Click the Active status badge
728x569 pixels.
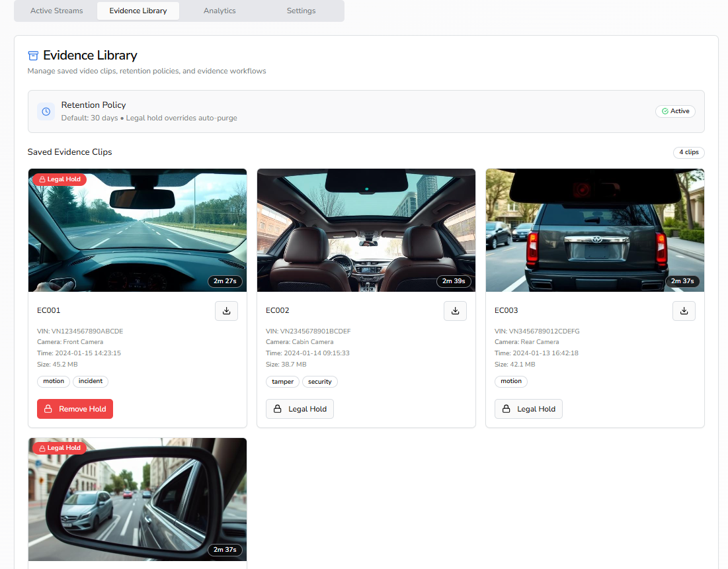[675, 111]
